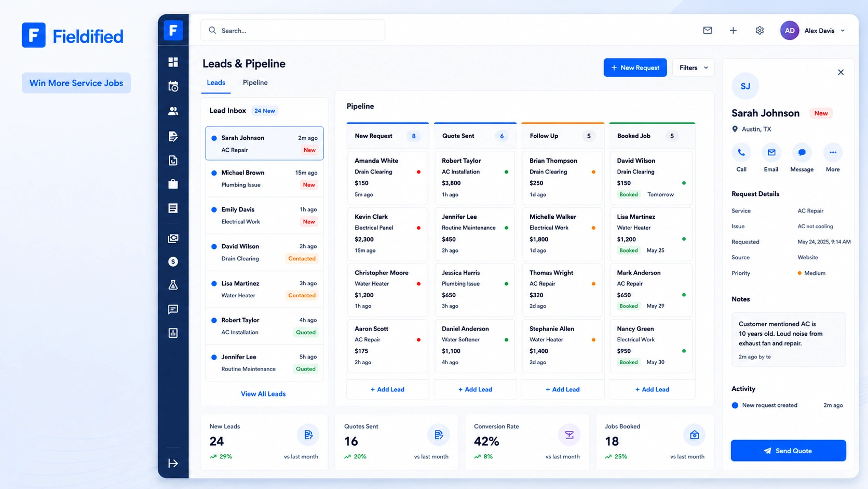Open the Filters dropdown
Image resolution: width=868 pixels, height=489 pixels.
[x=694, y=68]
